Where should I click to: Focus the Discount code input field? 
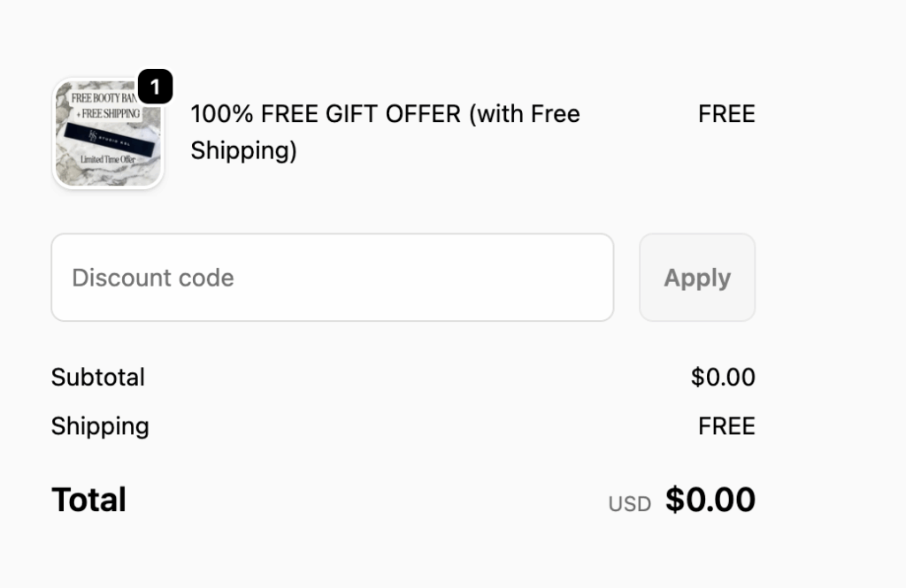coord(332,278)
